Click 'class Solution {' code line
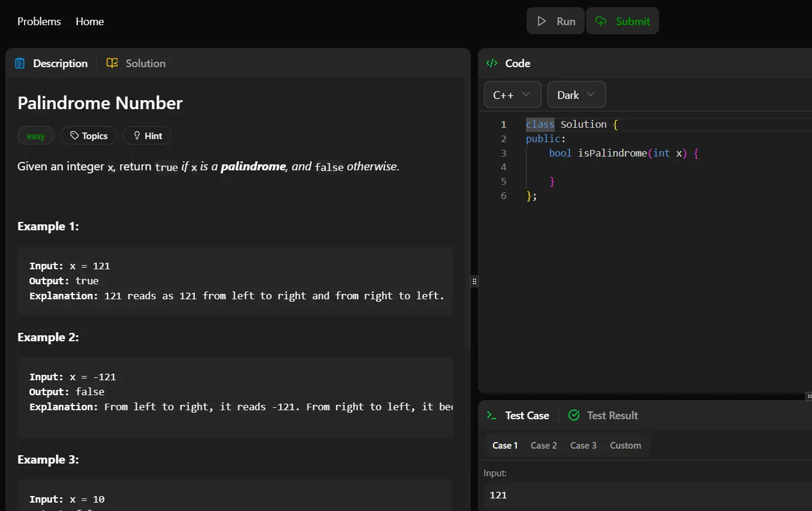 (x=572, y=124)
